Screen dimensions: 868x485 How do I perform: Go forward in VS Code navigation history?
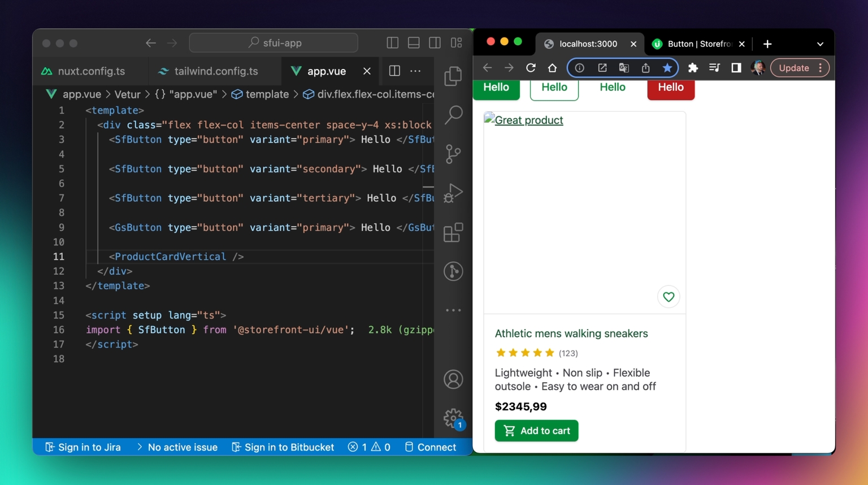click(172, 43)
